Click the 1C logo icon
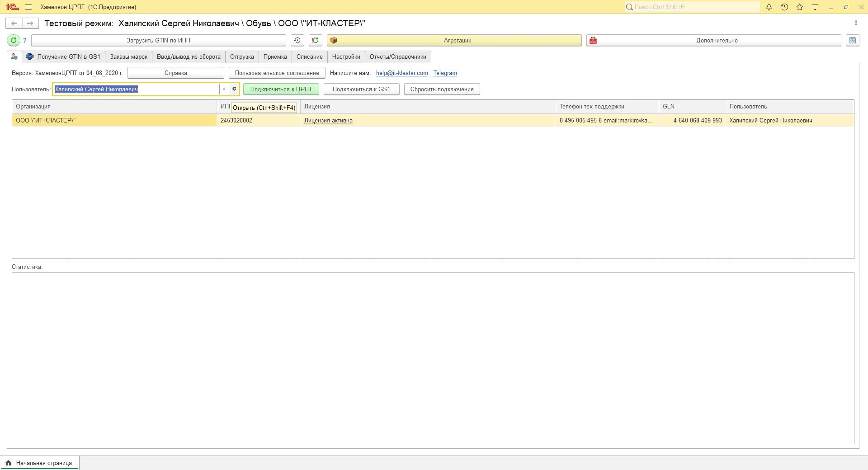868x470 pixels. 12,7
